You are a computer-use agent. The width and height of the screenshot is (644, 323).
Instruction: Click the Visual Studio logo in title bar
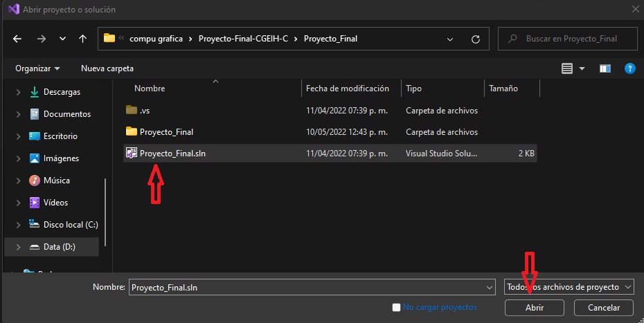tap(14, 9)
